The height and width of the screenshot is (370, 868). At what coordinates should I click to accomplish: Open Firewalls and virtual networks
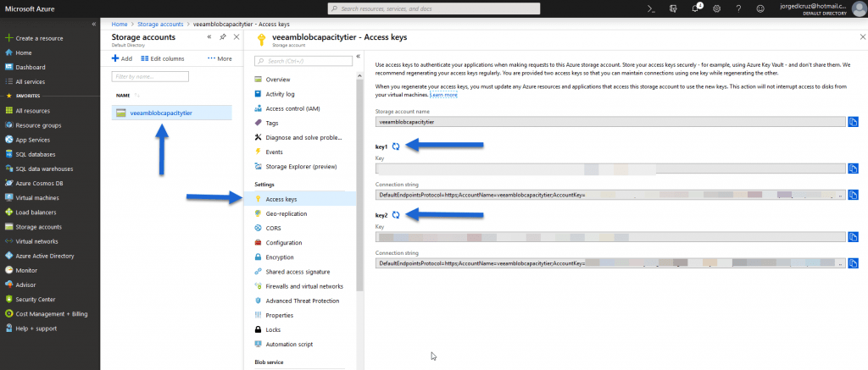pyautogui.click(x=304, y=286)
